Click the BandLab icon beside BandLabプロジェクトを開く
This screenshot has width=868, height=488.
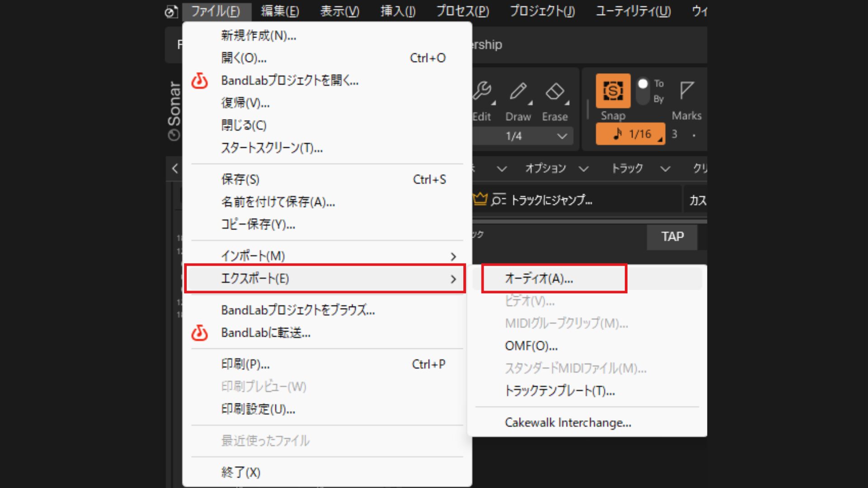coord(199,81)
